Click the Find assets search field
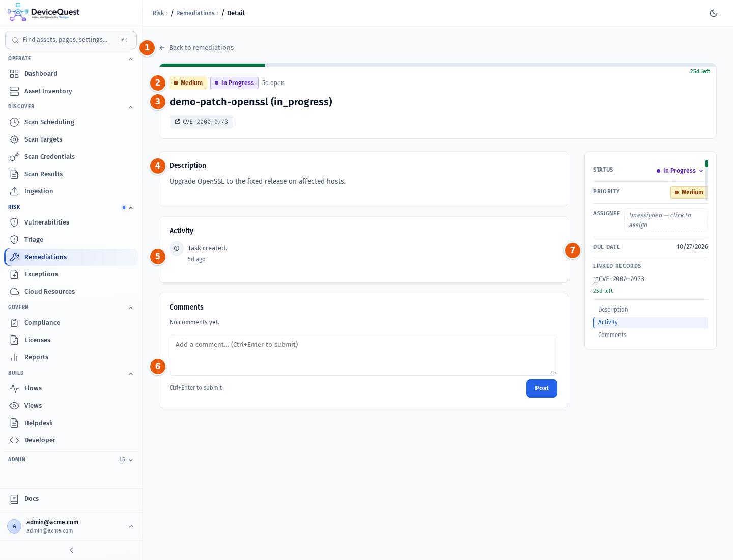 71,40
